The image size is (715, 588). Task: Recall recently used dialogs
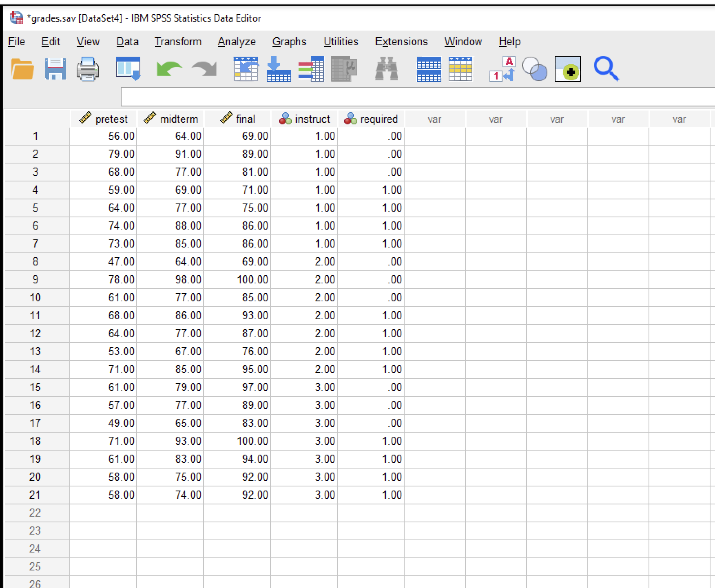128,69
